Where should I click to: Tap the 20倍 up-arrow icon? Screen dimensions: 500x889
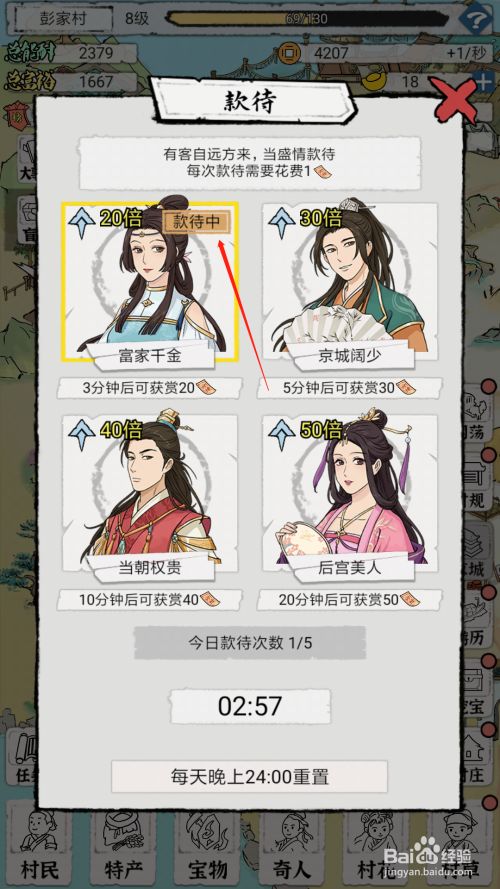click(x=82, y=223)
